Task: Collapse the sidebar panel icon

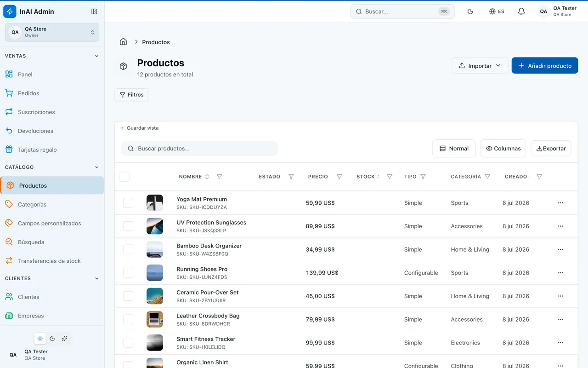Action: 94,11
